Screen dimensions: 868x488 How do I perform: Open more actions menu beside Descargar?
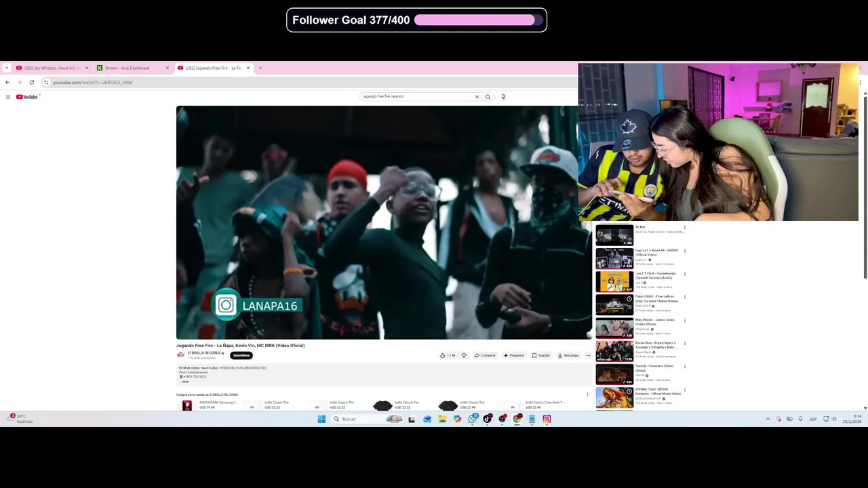coord(588,355)
